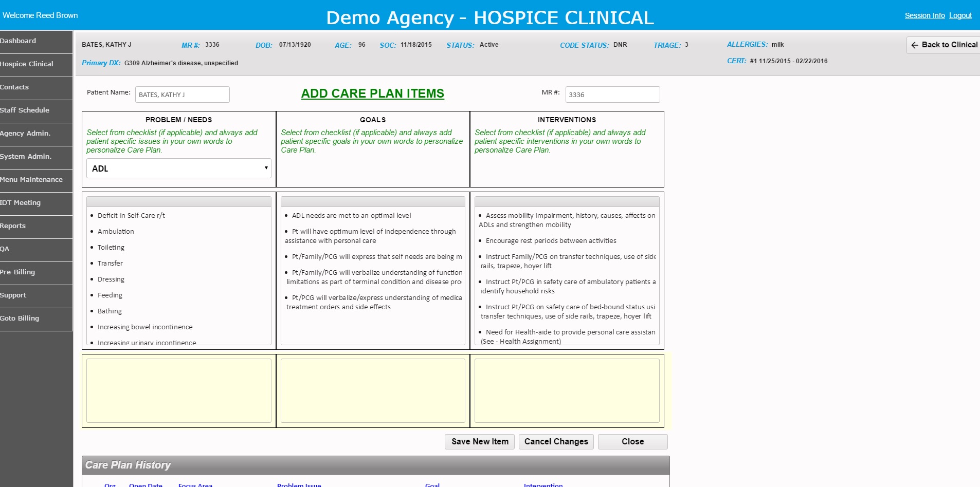
Task: Select 'Bathing' from the problem checklist
Action: [x=110, y=311]
